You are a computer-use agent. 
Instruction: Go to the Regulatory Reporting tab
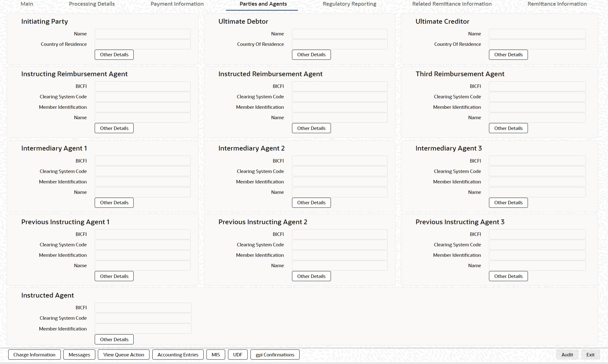point(349,4)
